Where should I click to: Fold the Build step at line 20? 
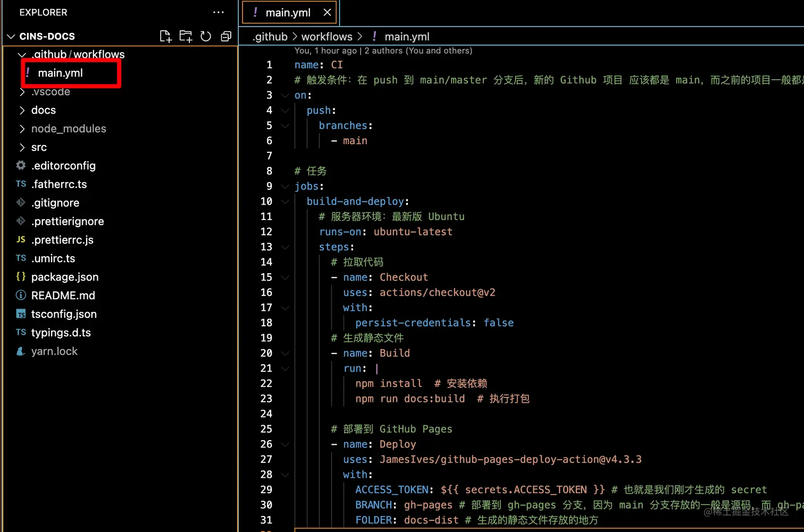(x=285, y=353)
